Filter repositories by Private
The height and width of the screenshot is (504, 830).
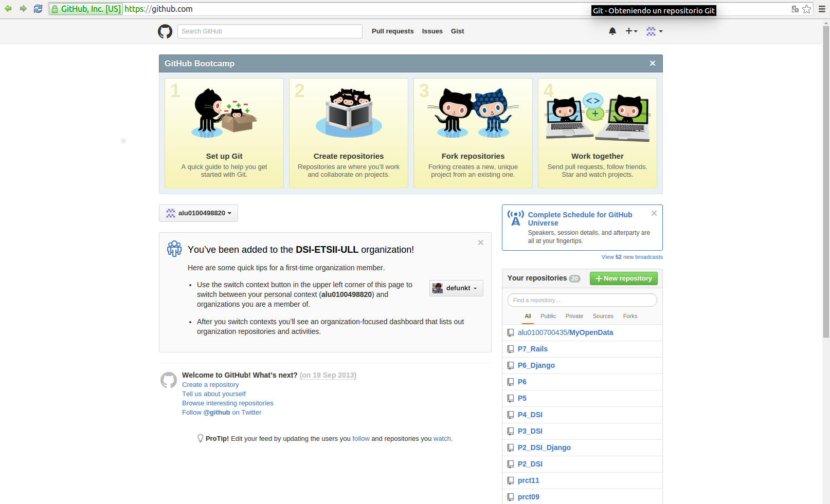574,316
